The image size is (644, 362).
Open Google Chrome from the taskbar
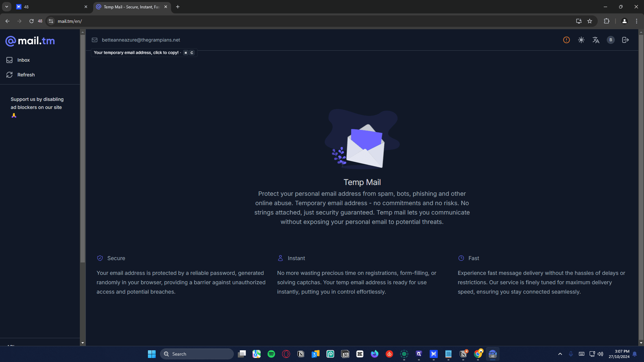(478, 354)
